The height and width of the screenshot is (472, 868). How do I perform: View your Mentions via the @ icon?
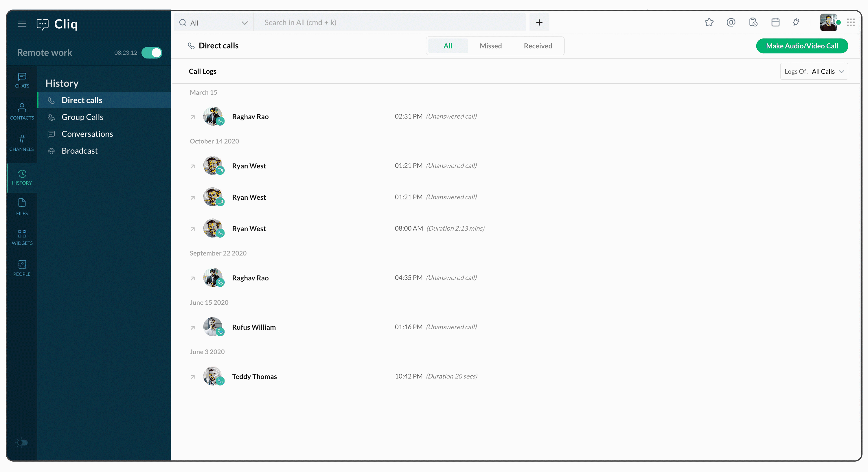(x=731, y=22)
